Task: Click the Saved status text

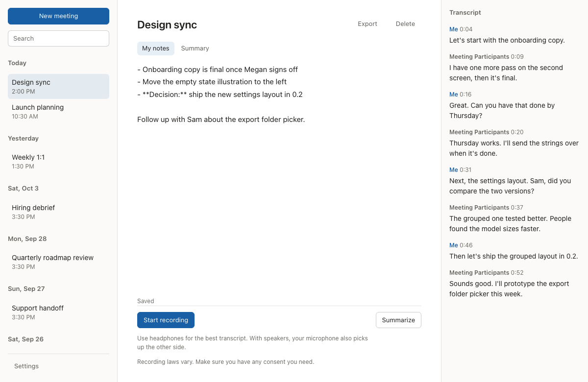Action: pyautogui.click(x=146, y=301)
